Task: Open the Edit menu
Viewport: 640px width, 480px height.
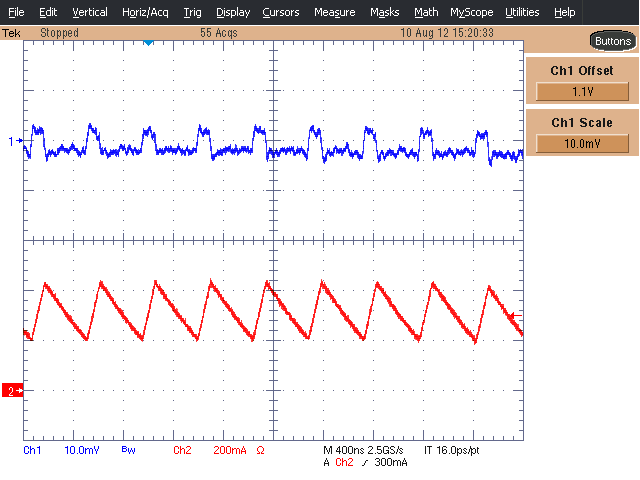Action: click(48, 12)
